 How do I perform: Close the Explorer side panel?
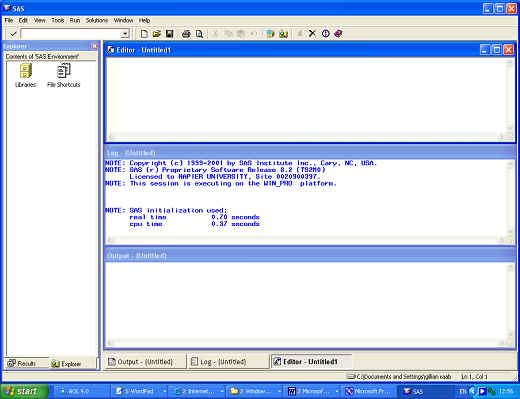point(94,46)
